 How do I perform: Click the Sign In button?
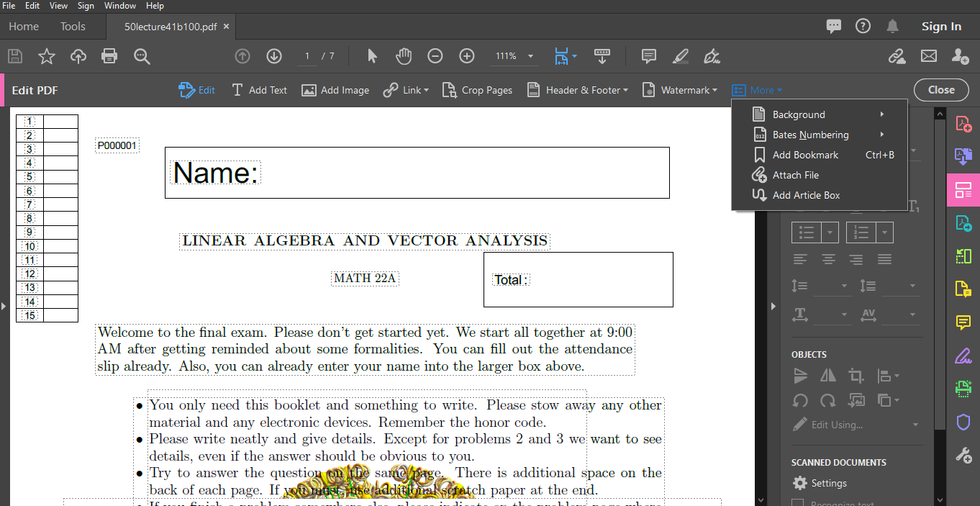coord(941,27)
